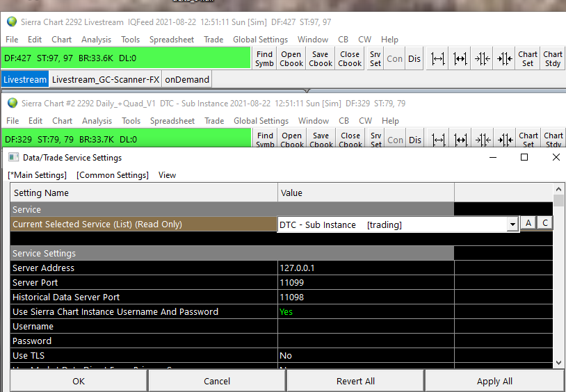The image size is (566, 392).
Task: Open the CW menu in the Sierra Chart #2 window
Action: [x=365, y=120]
